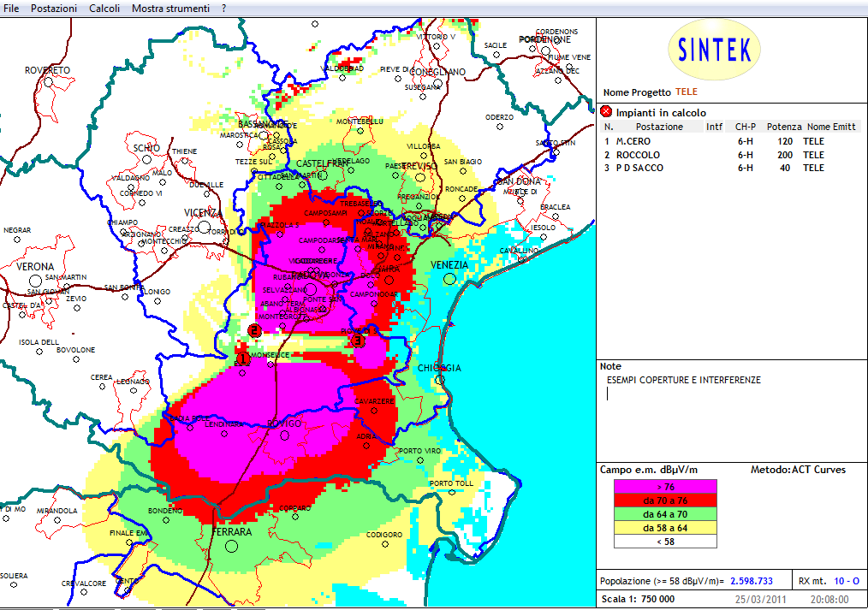Click the SINTEK logo
Screen dimensions: 868x610
pyautogui.click(x=713, y=50)
